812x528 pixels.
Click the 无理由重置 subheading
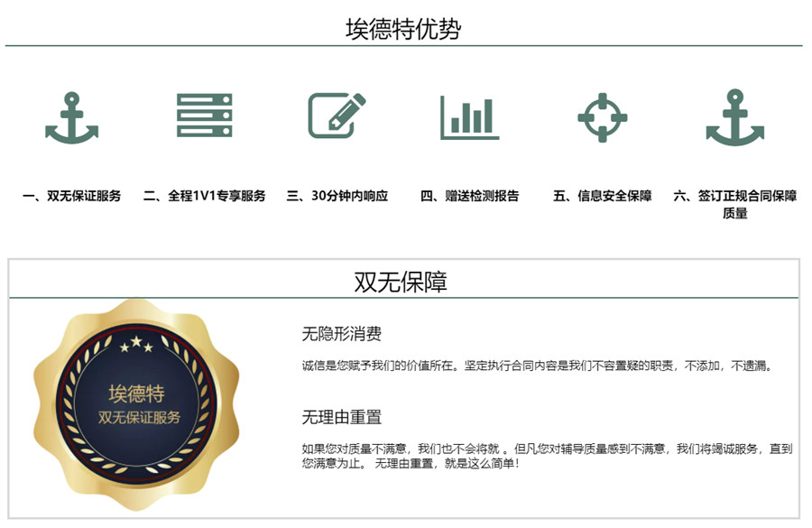pos(342,417)
